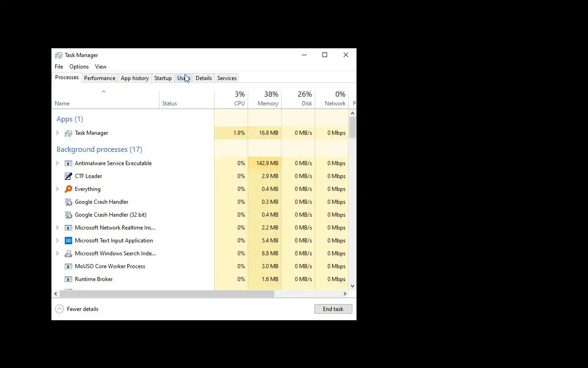This screenshot has height=368, width=588.
Task: Maximize the Task Manager window
Action: (325, 55)
